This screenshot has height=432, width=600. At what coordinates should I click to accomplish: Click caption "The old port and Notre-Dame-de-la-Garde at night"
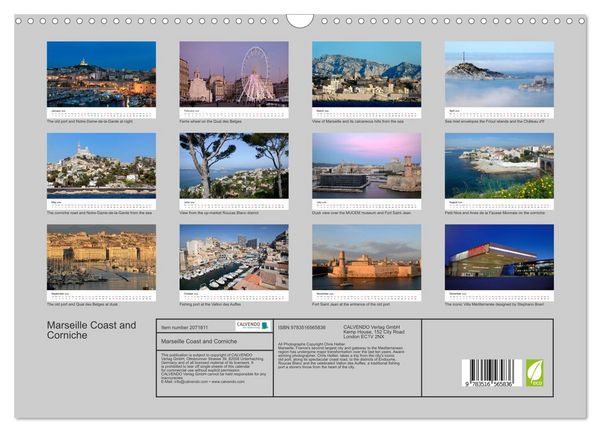pos(90,121)
